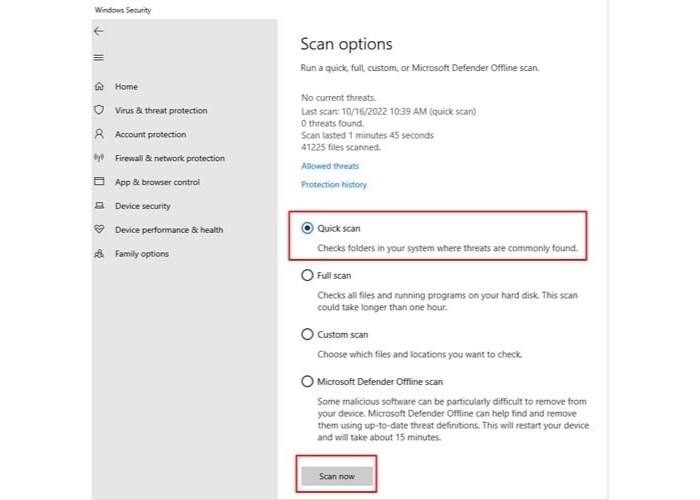
Task: Open the Protection history link
Action: pyautogui.click(x=334, y=185)
